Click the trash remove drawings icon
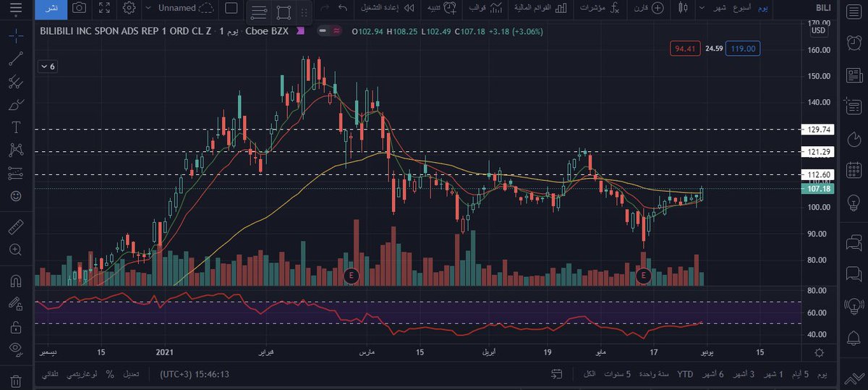This screenshot has height=390, width=868. point(16,380)
